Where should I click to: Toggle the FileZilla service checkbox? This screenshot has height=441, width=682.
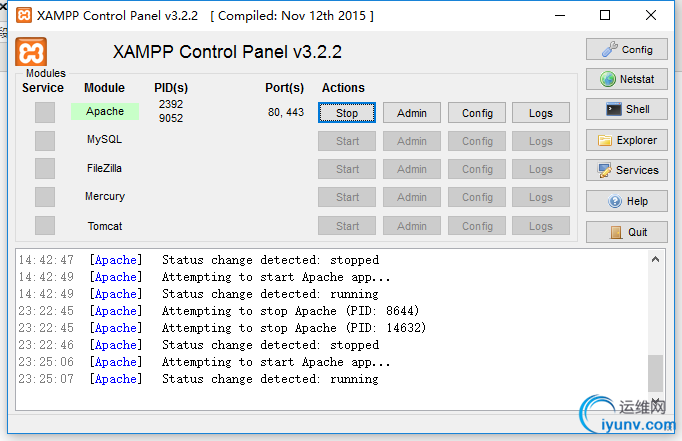coord(45,169)
